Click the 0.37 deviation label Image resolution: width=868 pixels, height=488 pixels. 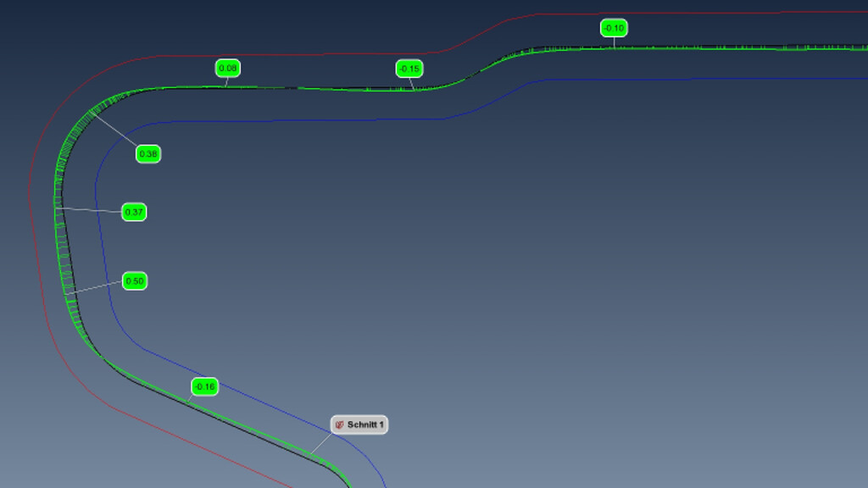click(134, 212)
